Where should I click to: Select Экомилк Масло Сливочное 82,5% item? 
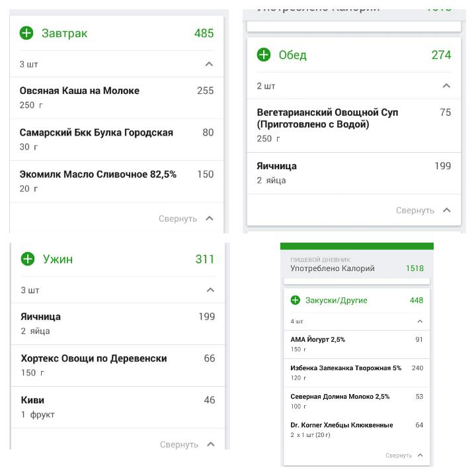[98, 180]
